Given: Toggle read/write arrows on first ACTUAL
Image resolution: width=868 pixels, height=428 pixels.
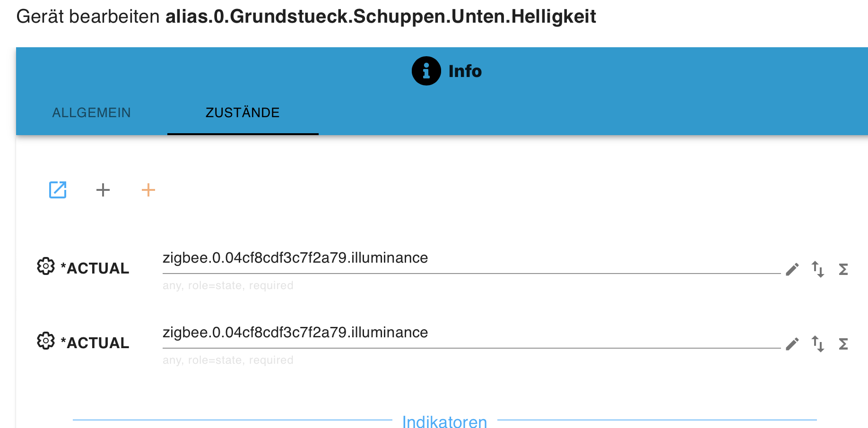Looking at the screenshot, I should pyautogui.click(x=818, y=269).
